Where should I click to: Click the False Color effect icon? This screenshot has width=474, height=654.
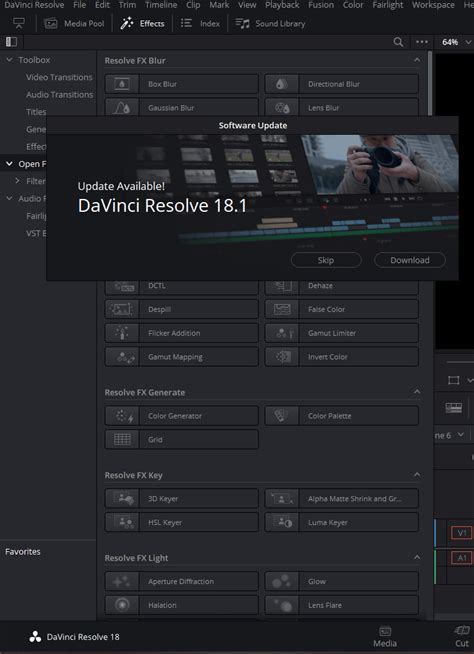click(x=282, y=309)
